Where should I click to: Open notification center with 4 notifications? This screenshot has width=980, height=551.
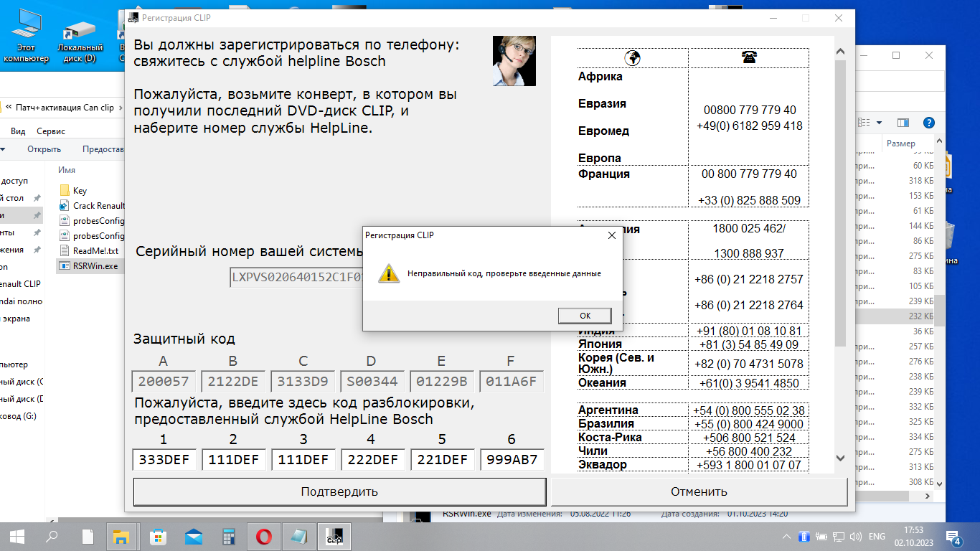pyautogui.click(x=953, y=537)
